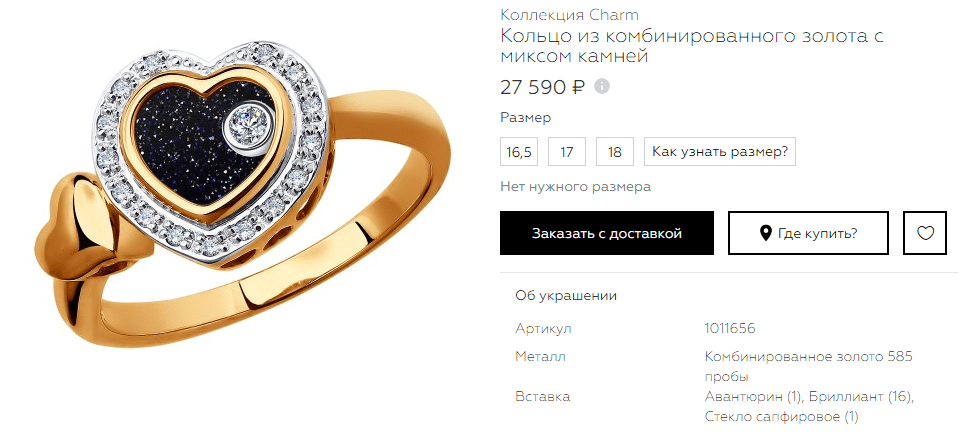Screen dimensions: 974x432
Task: Click Металл value Комбинированное золото 585
Action: (808, 367)
